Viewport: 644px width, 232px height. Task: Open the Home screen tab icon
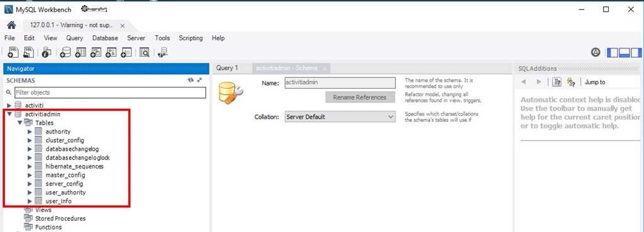coord(11,25)
